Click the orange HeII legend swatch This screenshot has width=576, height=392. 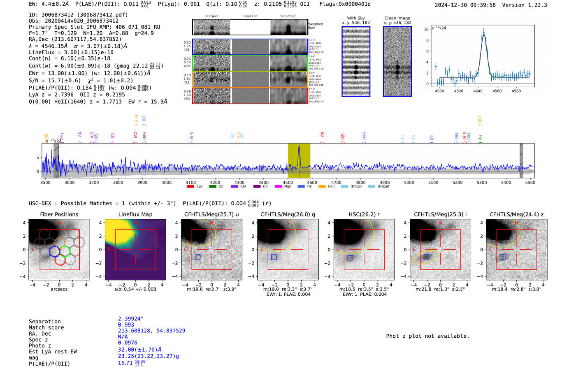[322, 186]
